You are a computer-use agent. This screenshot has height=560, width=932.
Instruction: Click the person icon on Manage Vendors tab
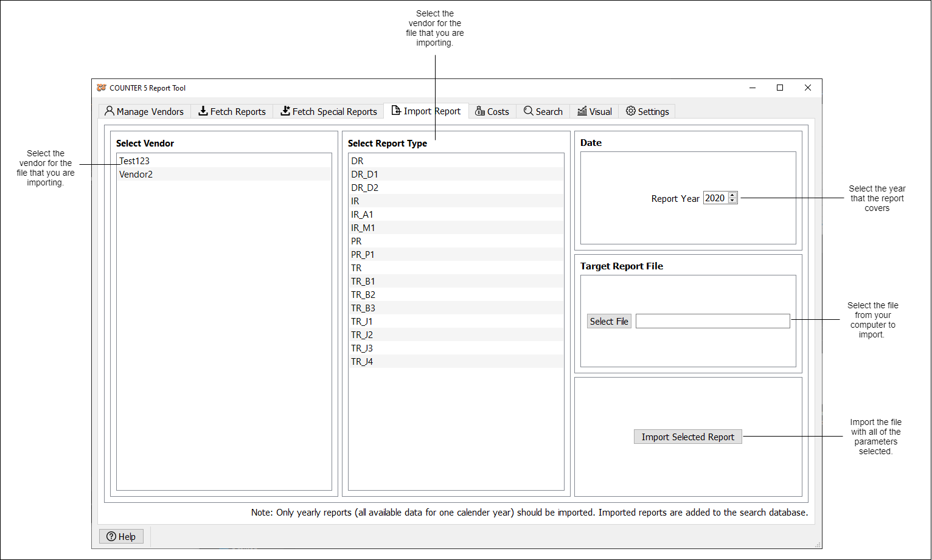click(110, 111)
